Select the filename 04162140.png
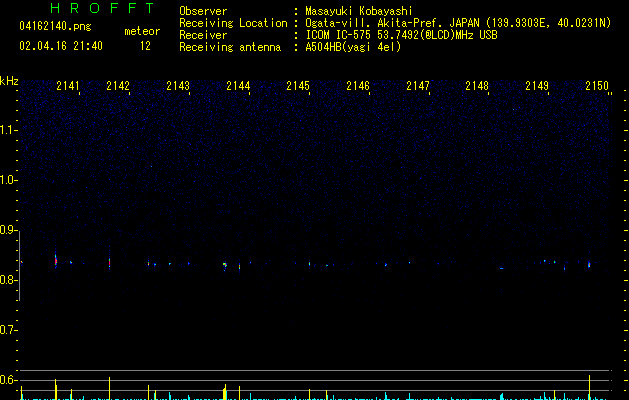This screenshot has width=629, height=400. (x=55, y=26)
